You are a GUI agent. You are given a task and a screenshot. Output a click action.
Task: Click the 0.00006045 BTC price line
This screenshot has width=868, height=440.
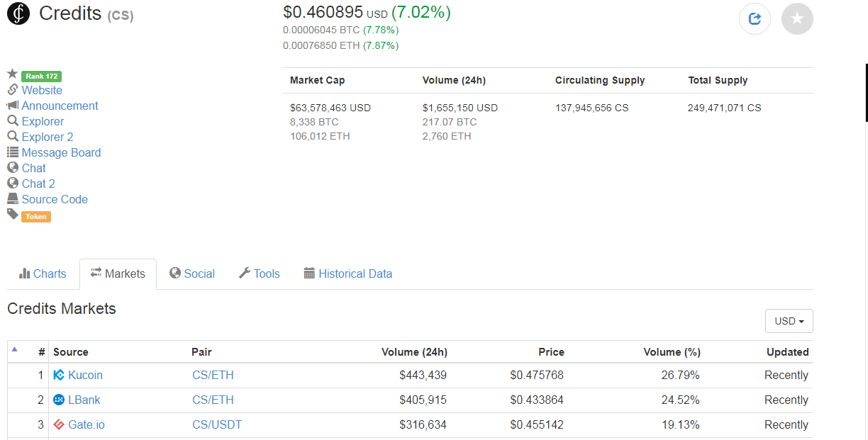(340, 30)
